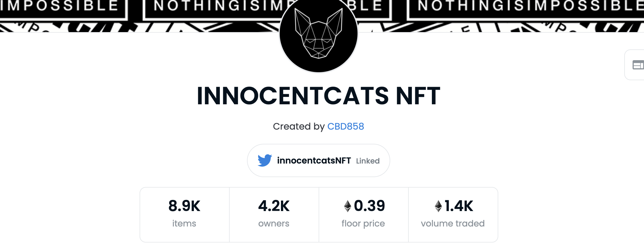
Task: Click the 1.4K volume value
Action: point(458,206)
